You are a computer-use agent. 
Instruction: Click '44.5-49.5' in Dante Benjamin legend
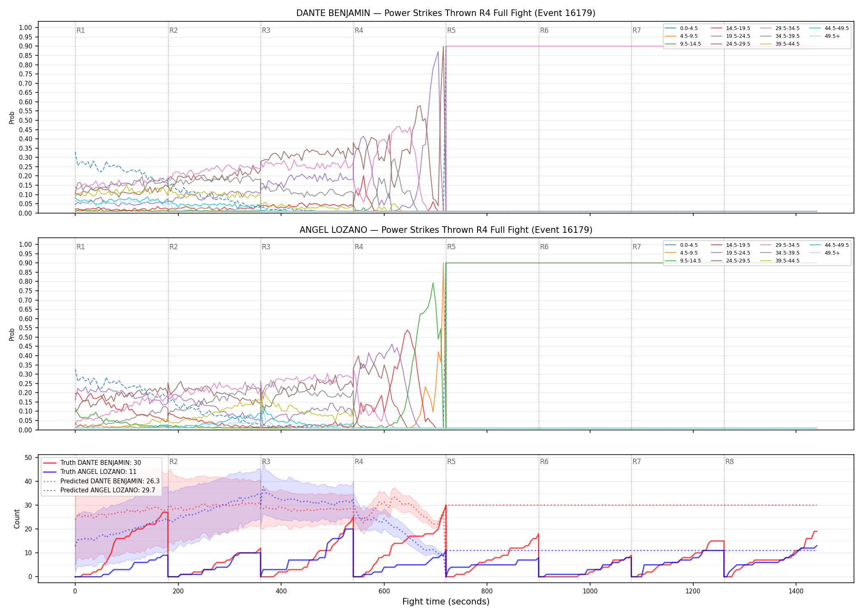[837, 28]
